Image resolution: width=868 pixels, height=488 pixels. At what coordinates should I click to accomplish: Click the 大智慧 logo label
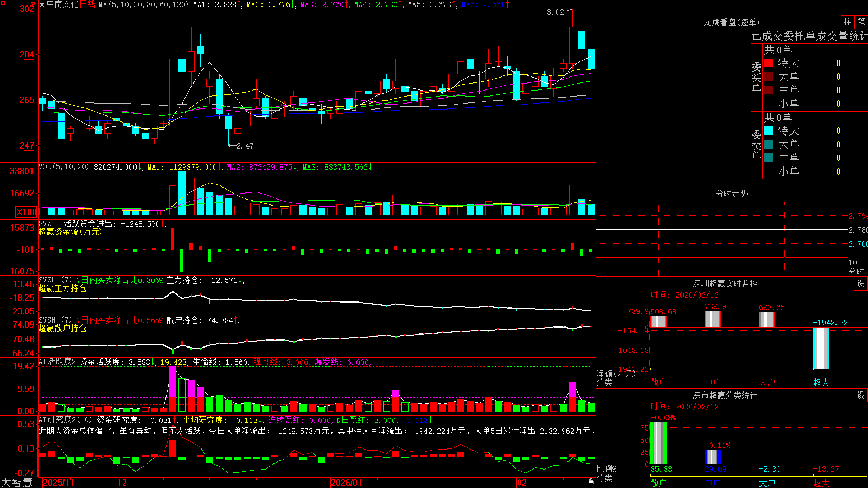(x=17, y=483)
